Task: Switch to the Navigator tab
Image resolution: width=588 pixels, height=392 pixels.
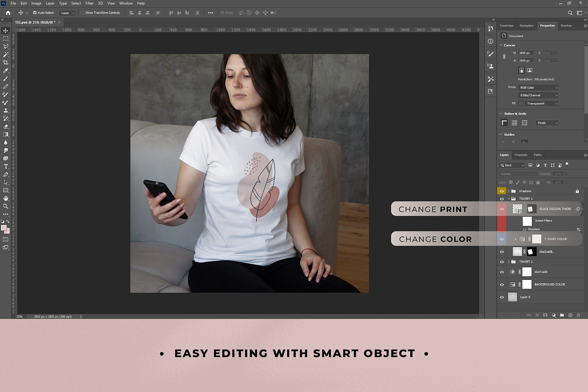Action: click(x=527, y=25)
